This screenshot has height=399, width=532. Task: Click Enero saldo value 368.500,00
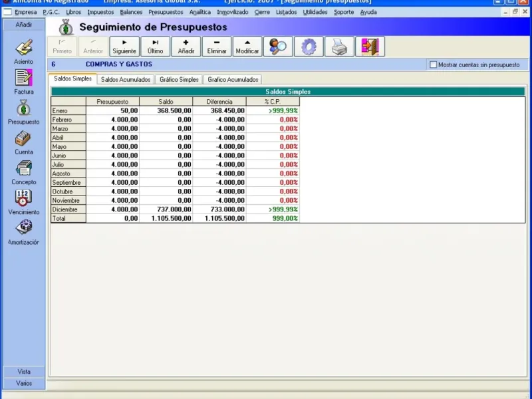(x=166, y=110)
